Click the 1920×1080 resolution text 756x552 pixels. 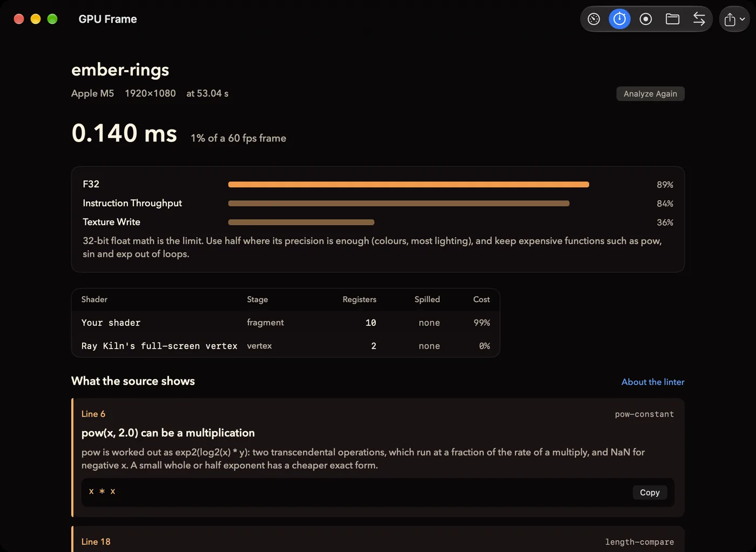[150, 93]
